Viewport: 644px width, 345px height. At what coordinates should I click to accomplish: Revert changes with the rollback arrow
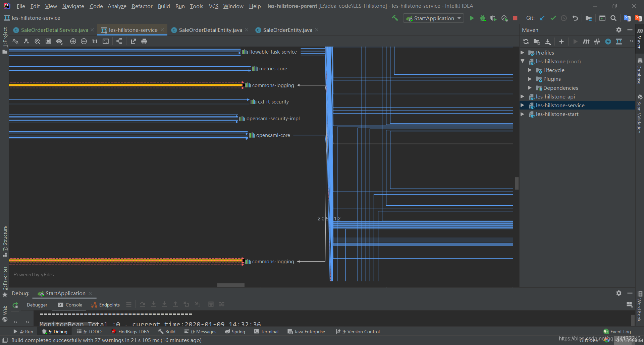click(575, 18)
